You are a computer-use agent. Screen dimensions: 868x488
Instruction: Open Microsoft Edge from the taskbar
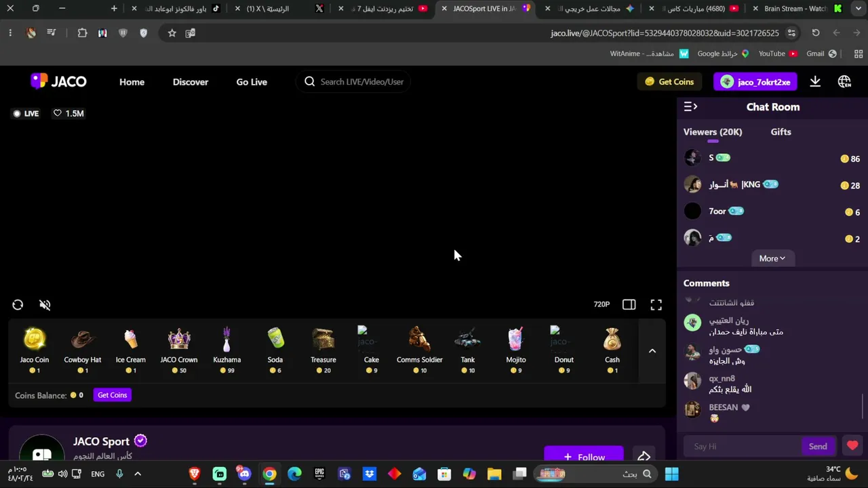click(294, 474)
